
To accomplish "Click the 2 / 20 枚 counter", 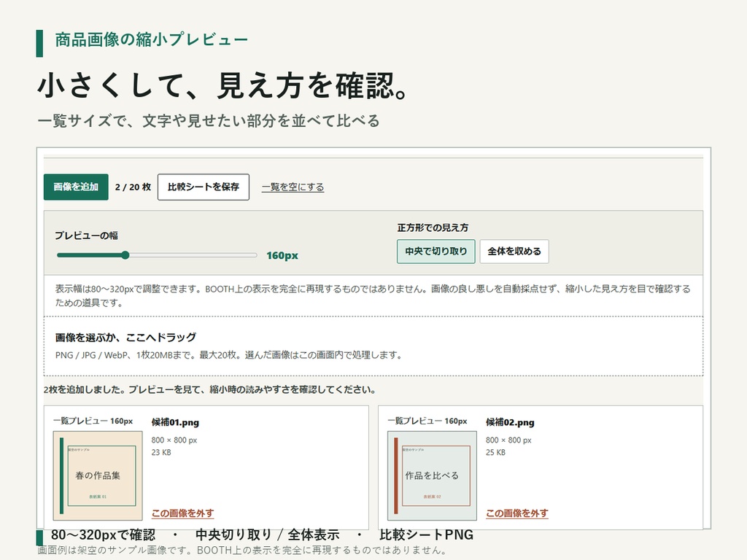I will [133, 187].
